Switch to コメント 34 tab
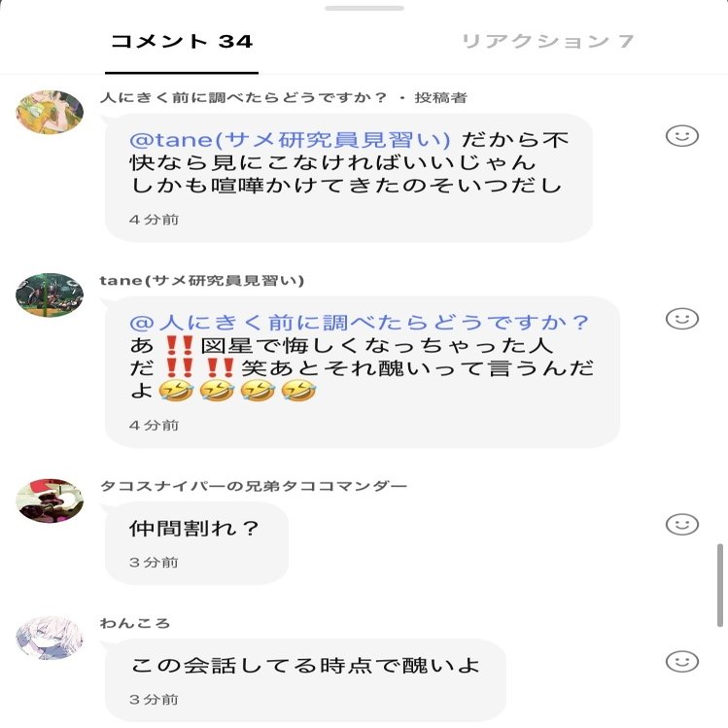 pos(182,42)
